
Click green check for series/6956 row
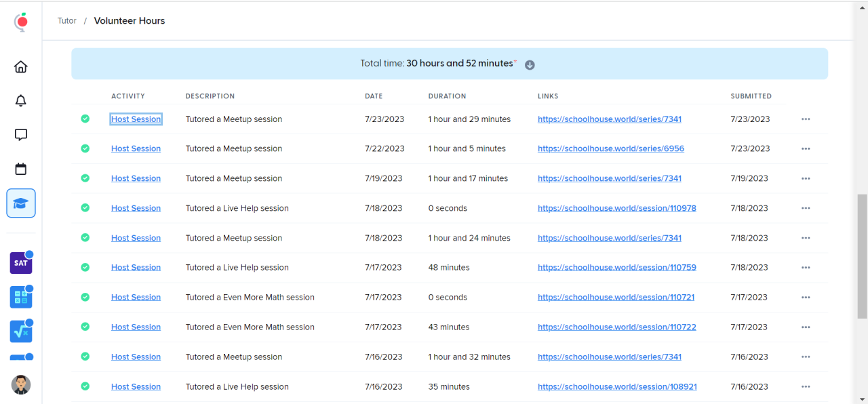point(85,148)
